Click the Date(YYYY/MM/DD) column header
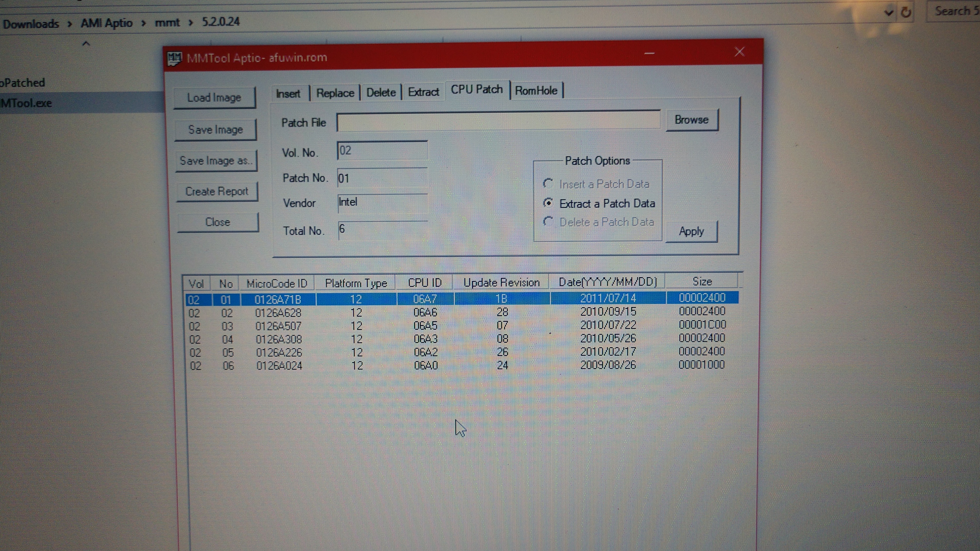 coord(608,282)
